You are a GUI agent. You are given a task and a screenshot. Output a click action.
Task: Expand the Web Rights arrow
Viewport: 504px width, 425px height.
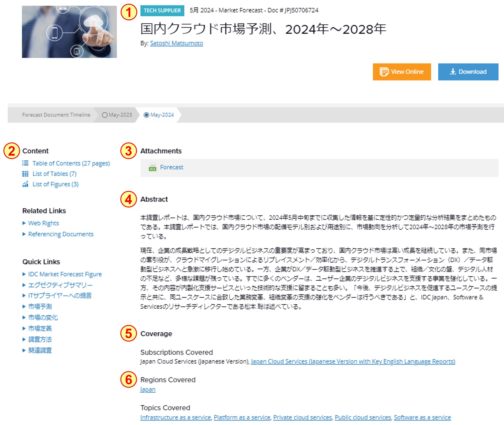(24, 223)
